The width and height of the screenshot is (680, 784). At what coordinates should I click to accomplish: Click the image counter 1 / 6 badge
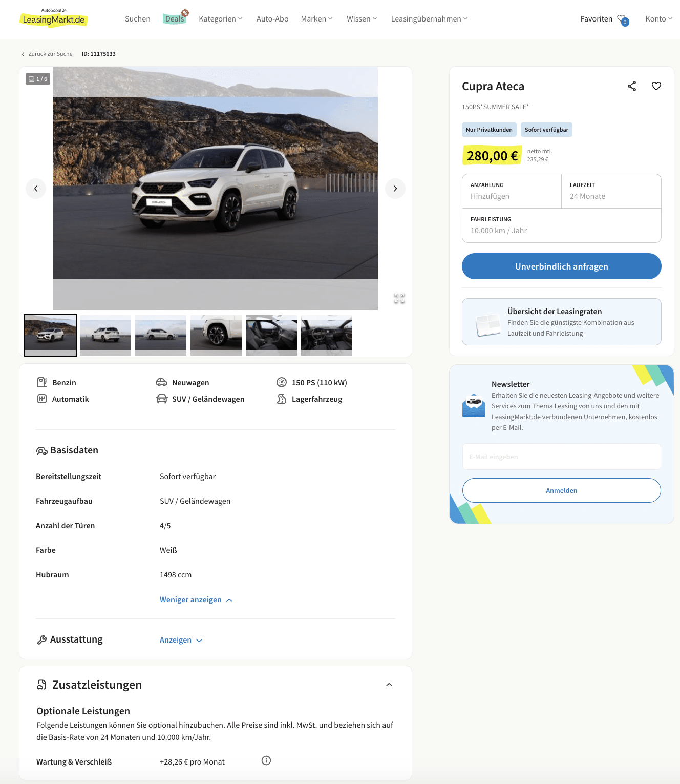tap(38, 79)
